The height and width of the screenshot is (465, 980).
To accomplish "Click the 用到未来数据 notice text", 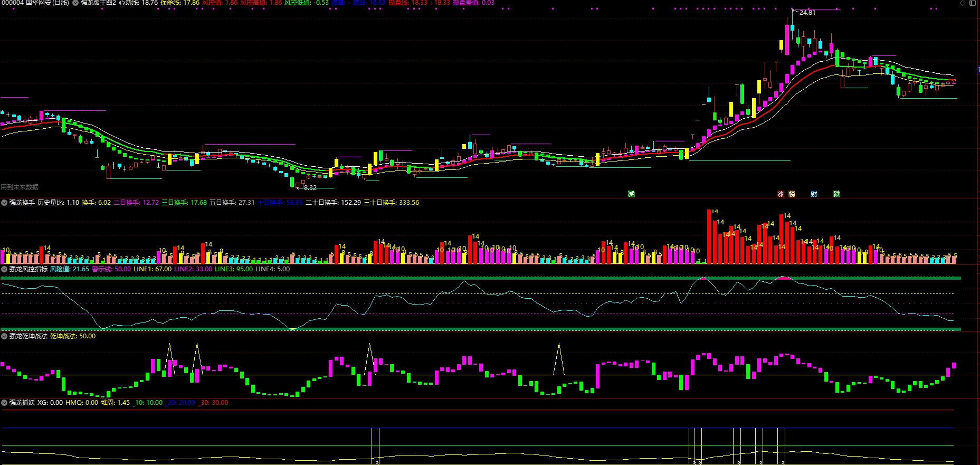I will [x=20, y=187].
